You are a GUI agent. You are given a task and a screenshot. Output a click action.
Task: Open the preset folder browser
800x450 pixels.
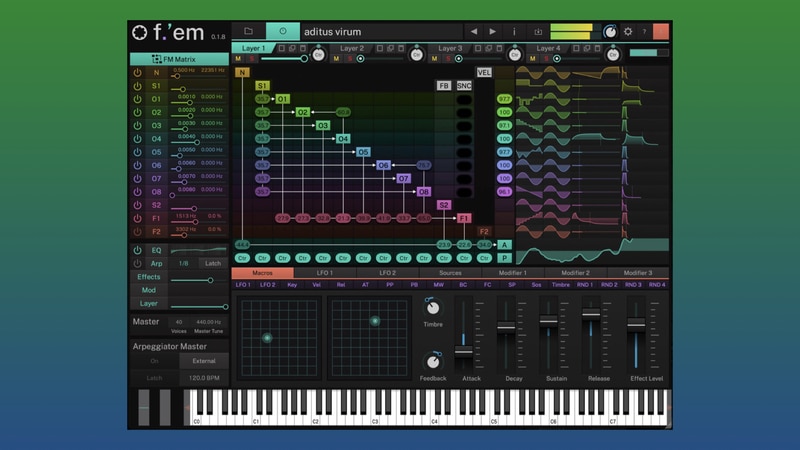pyautogui.click(x=248, y=31)
